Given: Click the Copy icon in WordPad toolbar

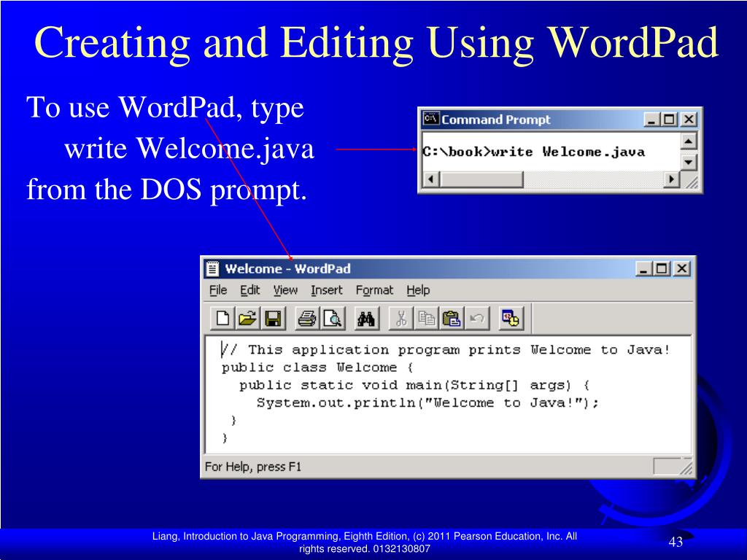Looking at the screenshot, I should 426,319.
